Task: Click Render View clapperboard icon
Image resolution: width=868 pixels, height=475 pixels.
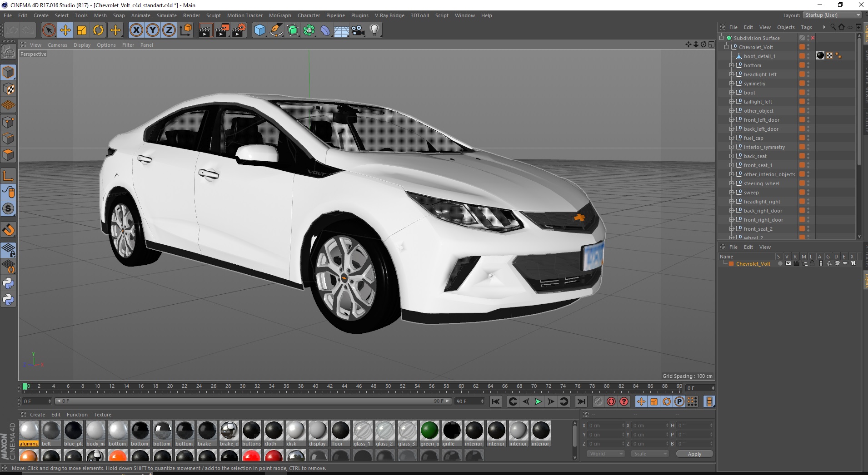Action: coord(205,30)
